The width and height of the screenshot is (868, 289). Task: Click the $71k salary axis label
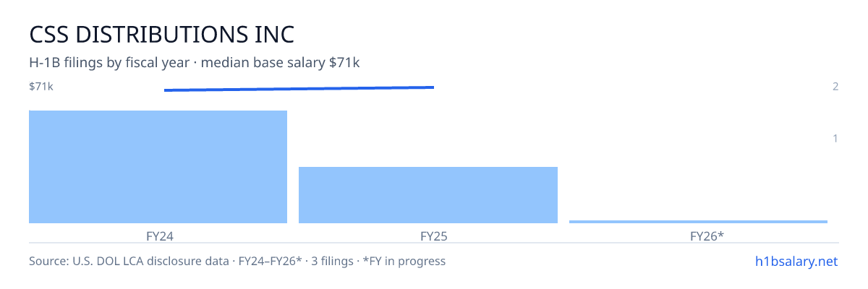[41, 87]
